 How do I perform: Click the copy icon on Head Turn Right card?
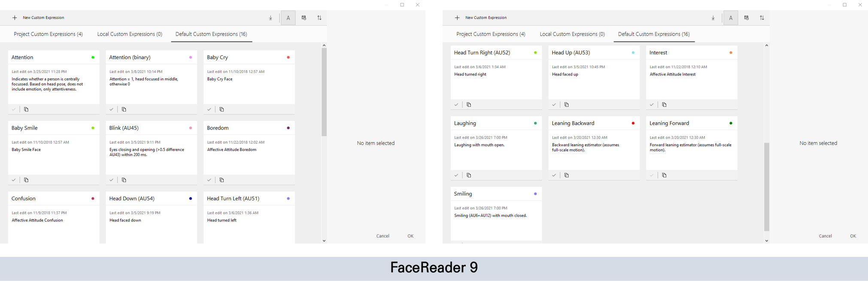(x=469, y=105)
